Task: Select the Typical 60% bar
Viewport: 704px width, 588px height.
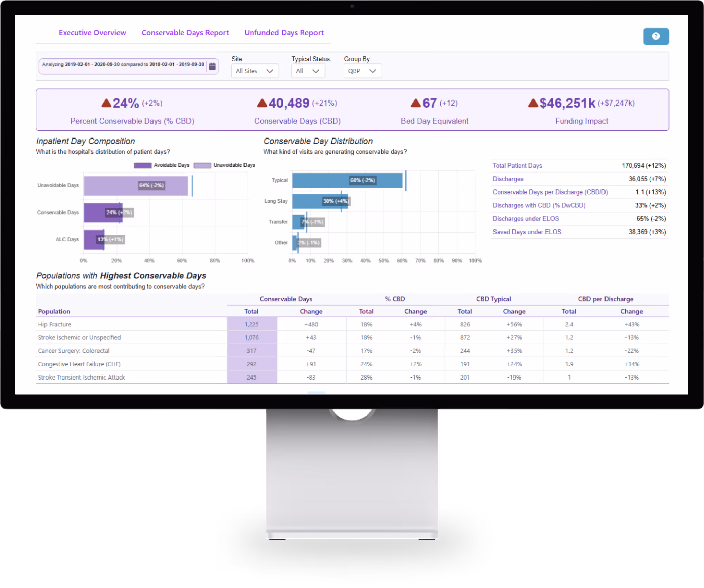Action: [x=347, y=180]
